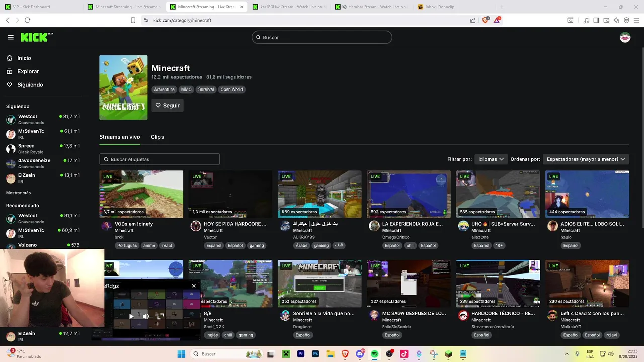This screenshot has width=644, height=362.
Task: Open the browser media control music icon
Action: click(x=586, y=20)
